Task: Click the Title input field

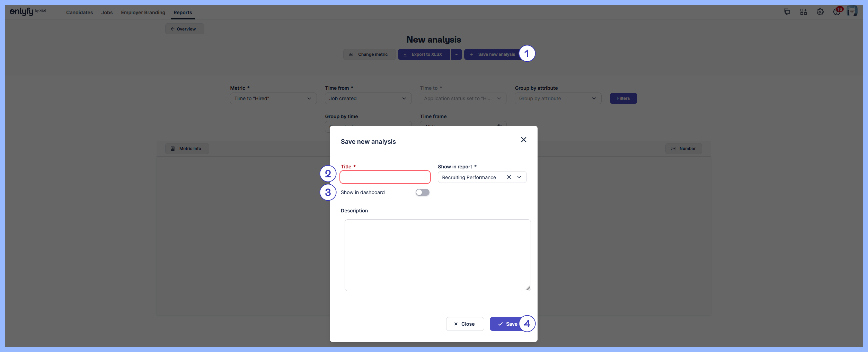Action: 385,177
